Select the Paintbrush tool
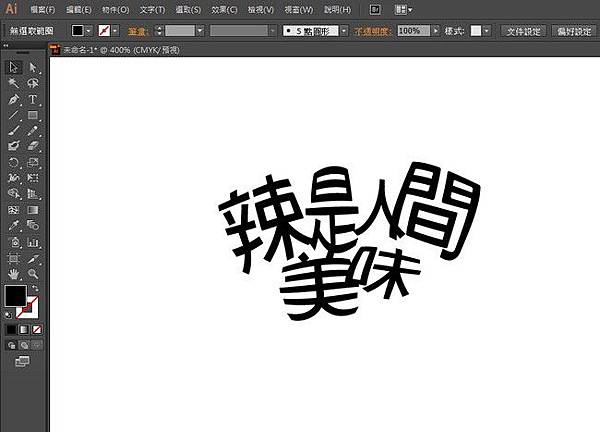Image resolution: width=600 pixels, height=432 pixels. (x=13, y=130)
